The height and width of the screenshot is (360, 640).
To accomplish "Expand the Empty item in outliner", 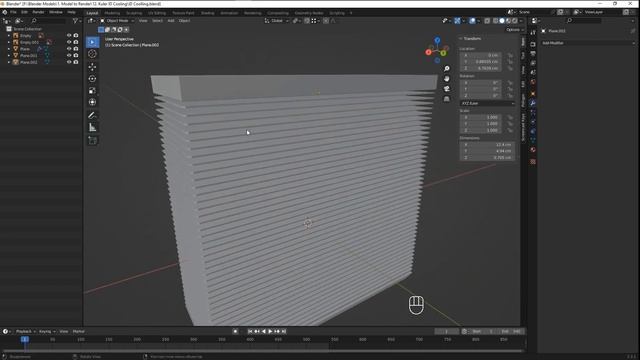I will 9,36.
